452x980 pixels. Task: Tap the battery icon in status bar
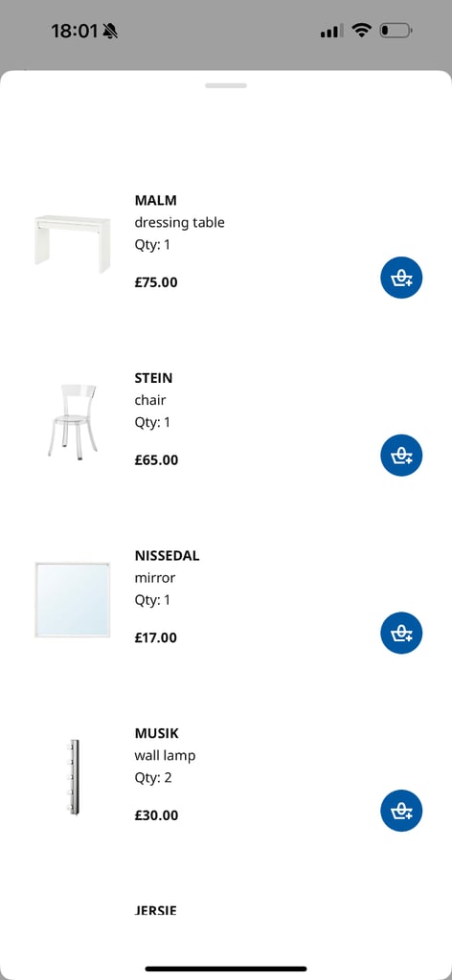pos(395,30)
